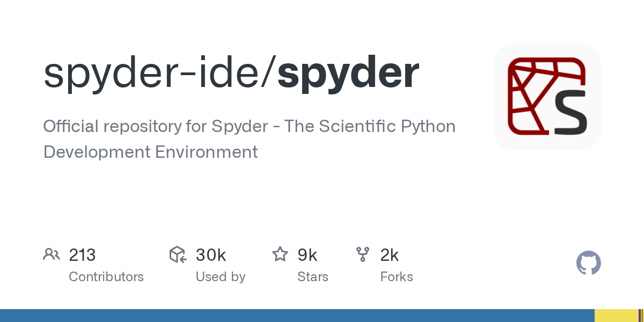Click the 9k stars count
The width and height of the screenshot is (644, 322).
(x=308, y=255)
